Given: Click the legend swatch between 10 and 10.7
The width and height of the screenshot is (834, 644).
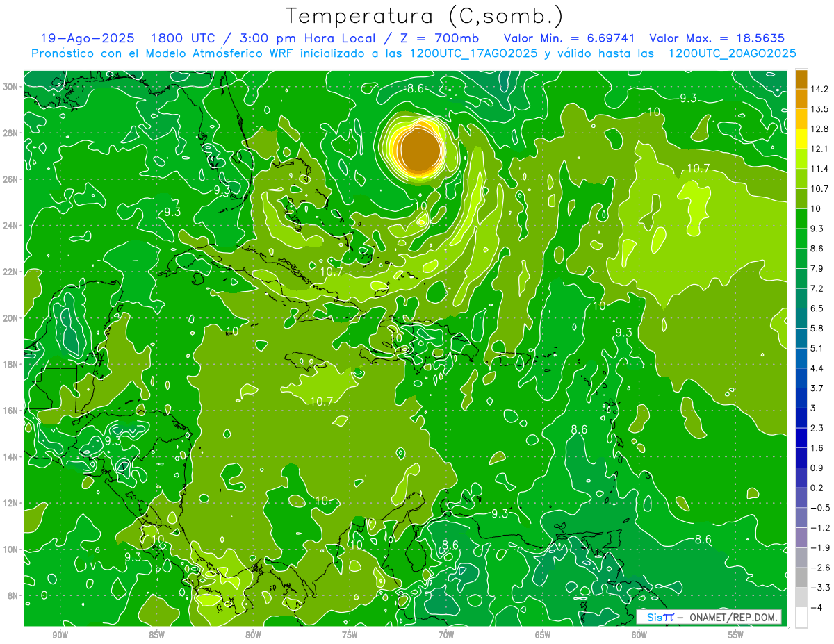Looking at the screenshot, I should (802, 199).
